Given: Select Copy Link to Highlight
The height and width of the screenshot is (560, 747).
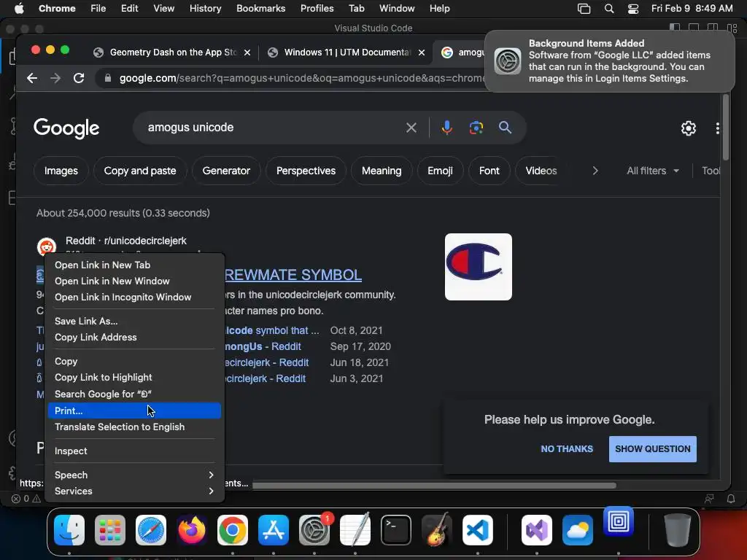Looking at the screenshot, I should 134,377.
